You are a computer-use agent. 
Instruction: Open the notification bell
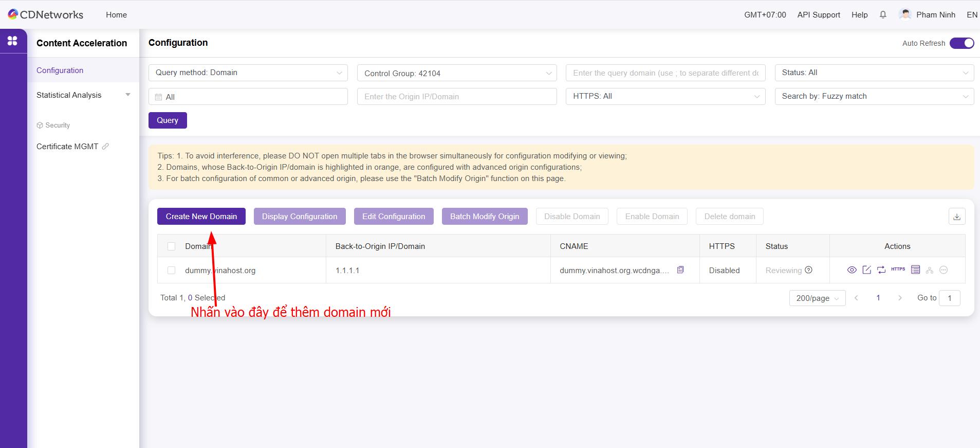(x=883, y=15)
